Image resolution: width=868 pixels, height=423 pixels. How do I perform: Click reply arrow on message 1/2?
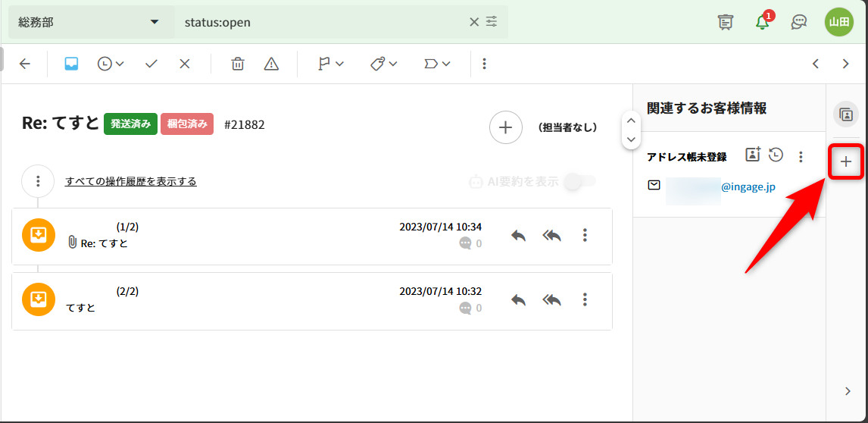[518, 236]
